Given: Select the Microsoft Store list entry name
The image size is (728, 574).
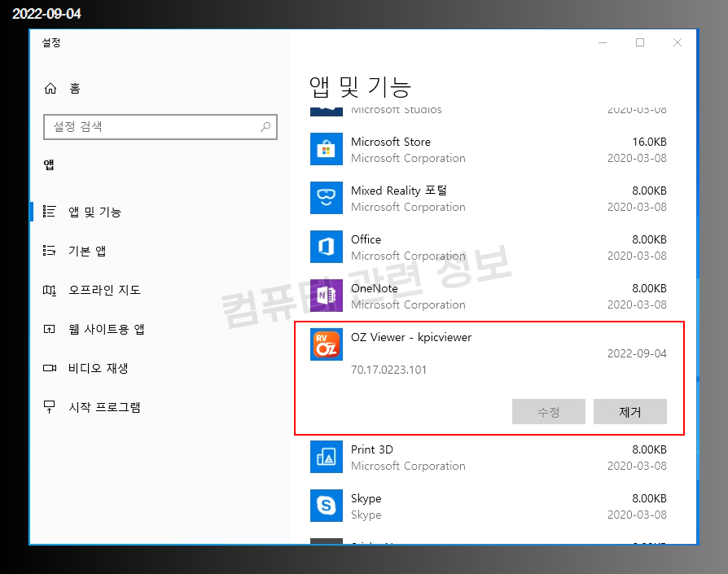Looking at the screenshot, I should point(391,142).
